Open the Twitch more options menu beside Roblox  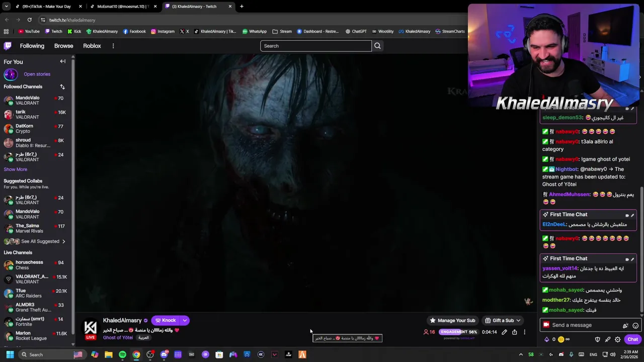pos(113,46)
